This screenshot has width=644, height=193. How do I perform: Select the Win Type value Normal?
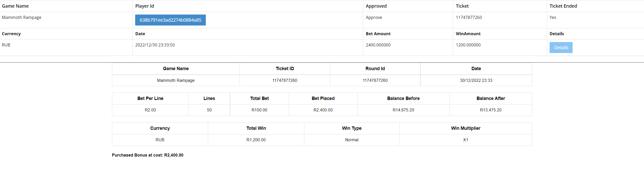352,140
